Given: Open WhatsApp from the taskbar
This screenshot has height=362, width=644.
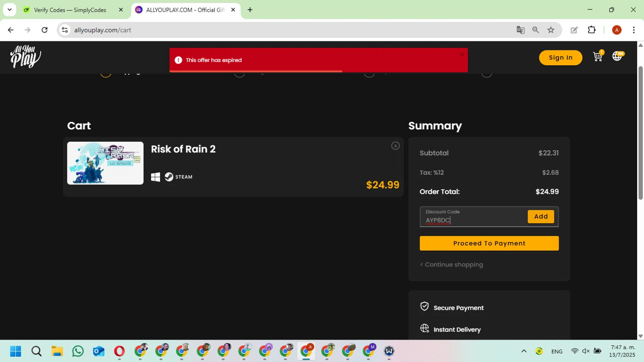Looking at the screenshot, I should click(78, 351).
